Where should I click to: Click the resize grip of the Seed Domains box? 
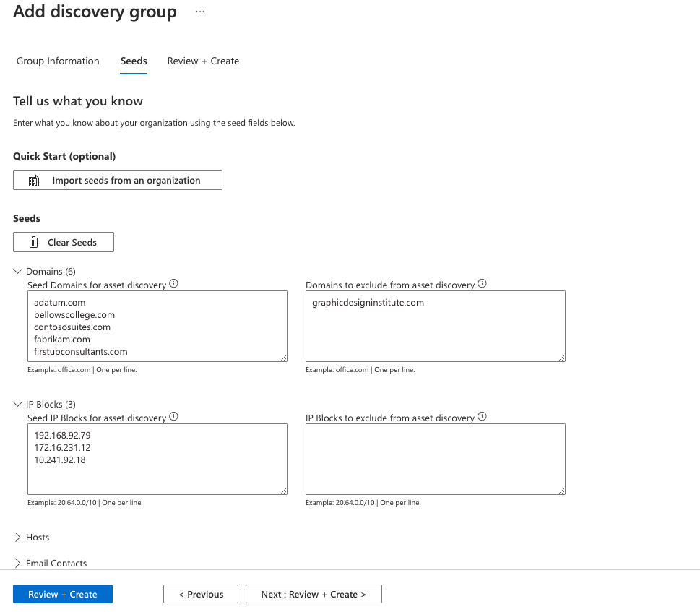click(283, 358)
